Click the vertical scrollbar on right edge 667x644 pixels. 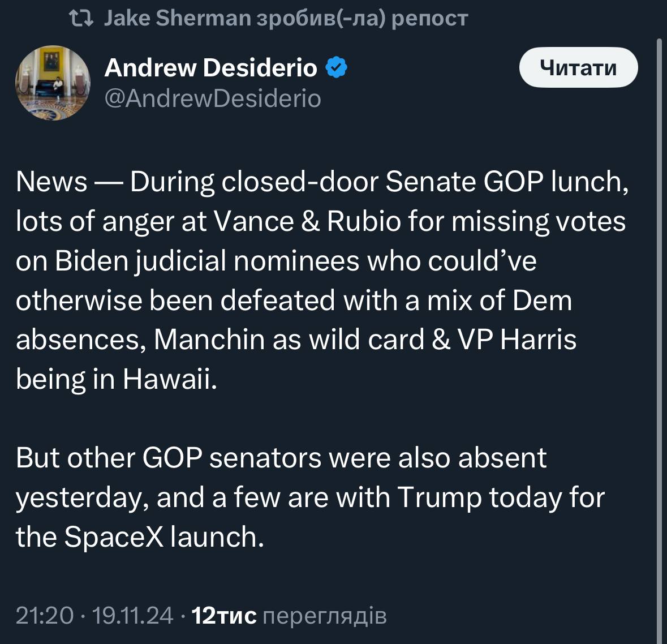pos(659,340)
